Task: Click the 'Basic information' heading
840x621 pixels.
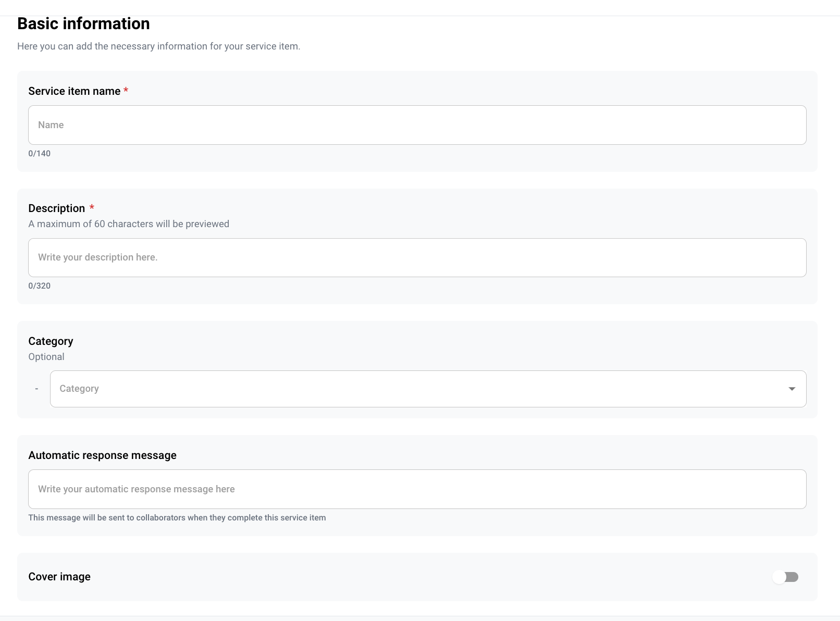Action: 83,23
